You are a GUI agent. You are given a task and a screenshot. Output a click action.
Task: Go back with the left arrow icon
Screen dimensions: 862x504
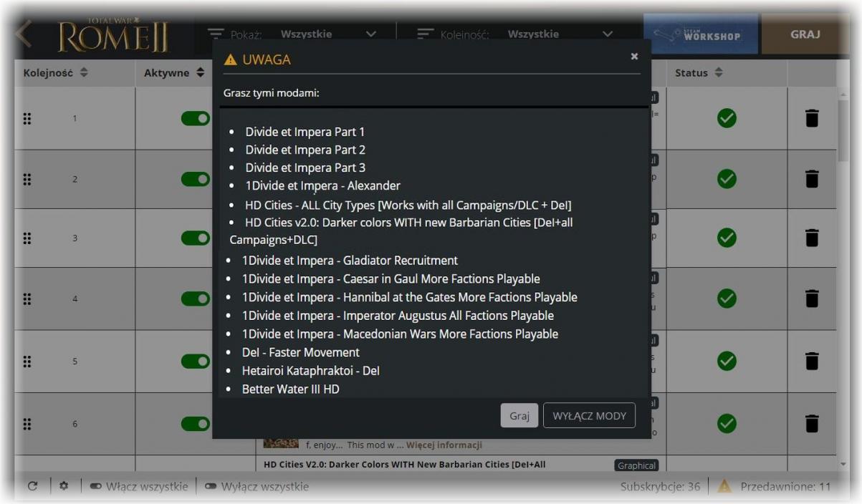click(x=23, y=34)
